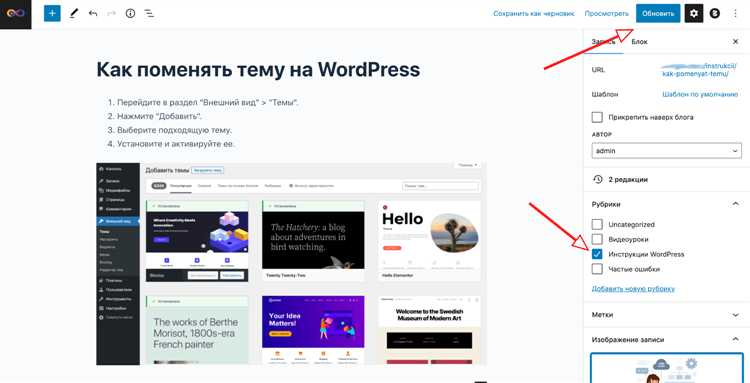This screenshot has width=750, height=383.
Task: Click Добавить новую рубрику link
Action: point(633,289)
